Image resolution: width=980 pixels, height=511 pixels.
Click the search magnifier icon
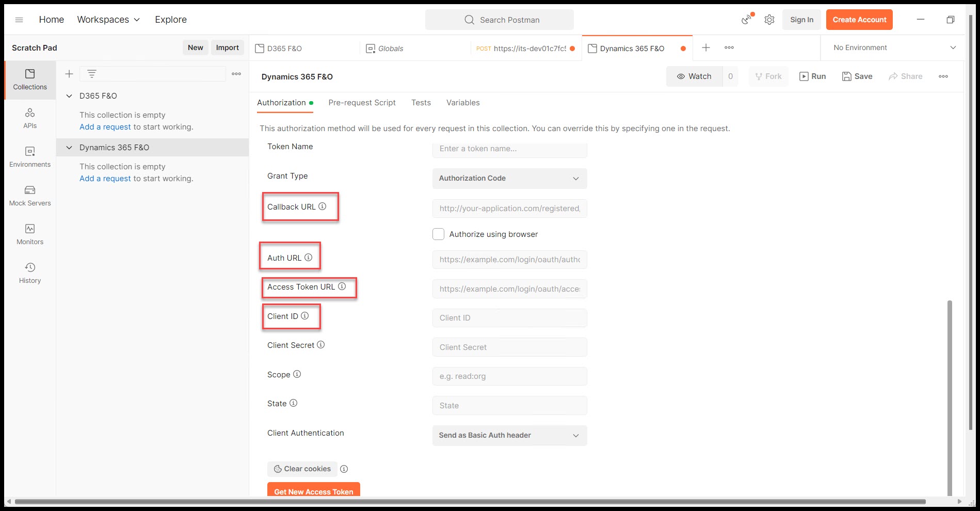click(469, 20)
